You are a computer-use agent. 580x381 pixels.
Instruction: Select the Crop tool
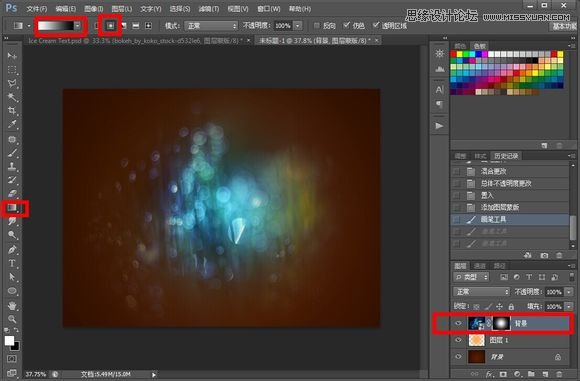point(12,111)
